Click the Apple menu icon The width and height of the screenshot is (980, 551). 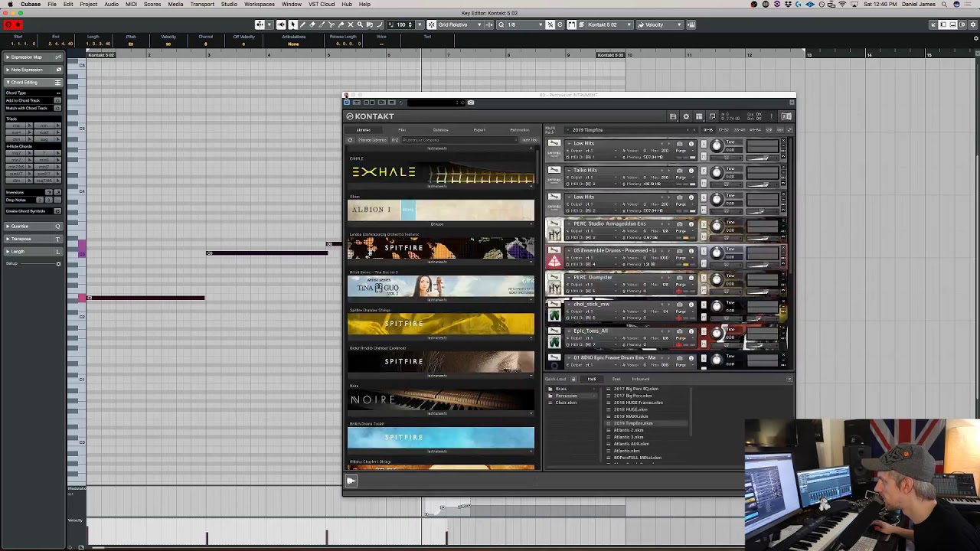[x=10, y=5]
